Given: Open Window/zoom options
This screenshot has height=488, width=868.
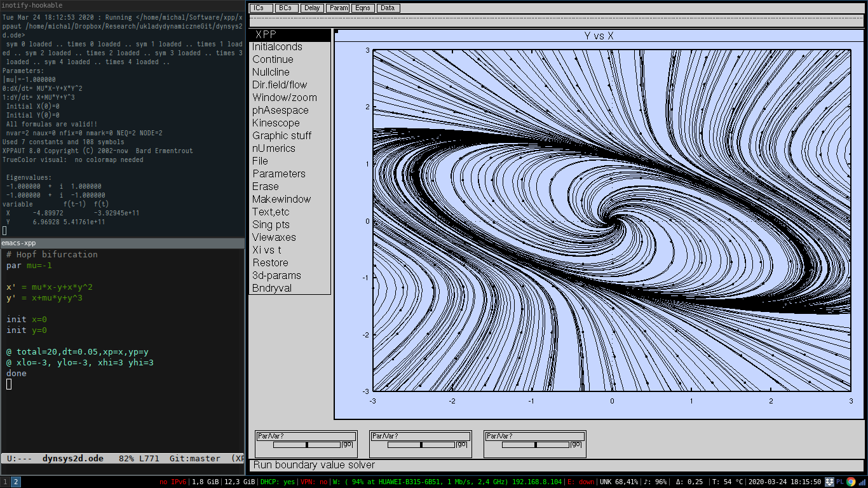Looking at the screenshot, I should 290,98.
